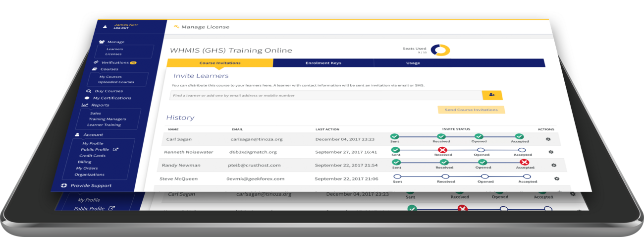Click the ptelb@crusthost.com email cell
Screen dimensions: 644x237
pos(254,165)
